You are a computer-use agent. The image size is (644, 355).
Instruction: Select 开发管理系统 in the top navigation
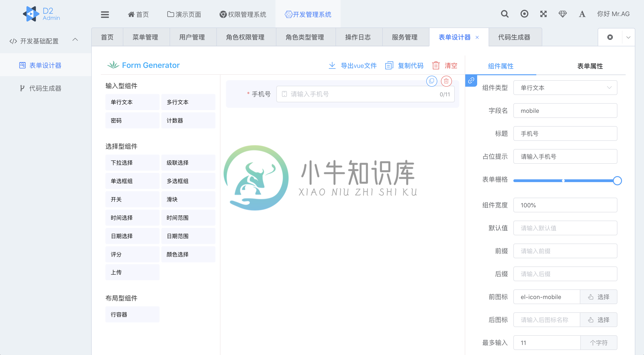(308, 14)
